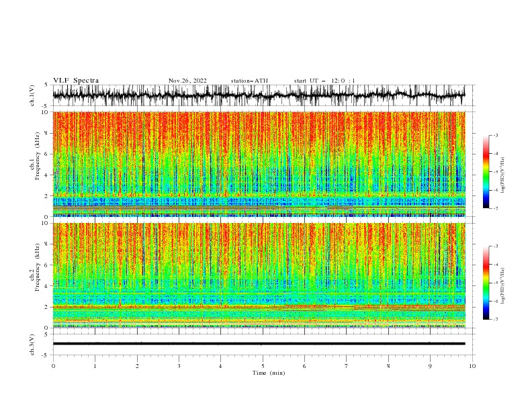Click time axis tick label '1'
Viewport: 532px width, 411px height.
coord(95,366)
